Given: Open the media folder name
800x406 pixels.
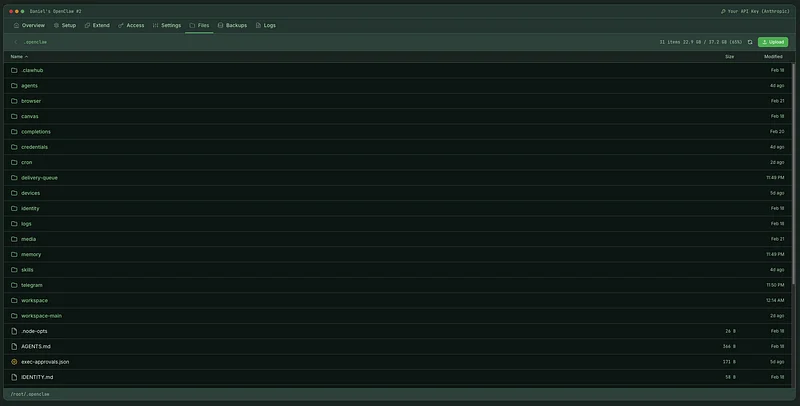Looking at the screenshot, I should point(29,239).
